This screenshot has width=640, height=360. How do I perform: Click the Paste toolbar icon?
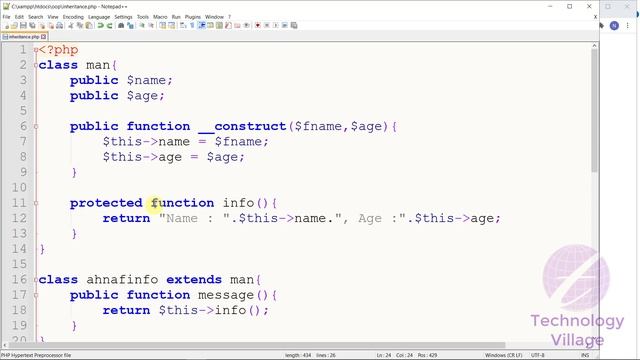(89, 25)
